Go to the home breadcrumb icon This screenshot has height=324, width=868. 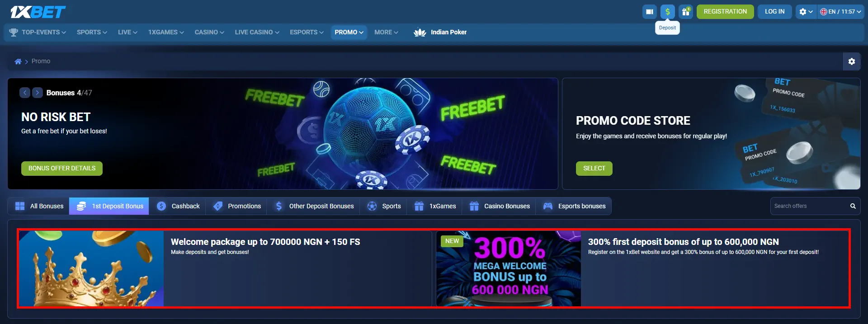point(18,61)
